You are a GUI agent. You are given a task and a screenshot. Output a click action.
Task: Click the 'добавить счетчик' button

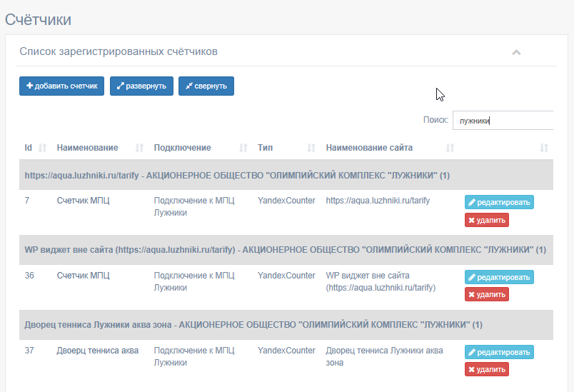point(62,86)
